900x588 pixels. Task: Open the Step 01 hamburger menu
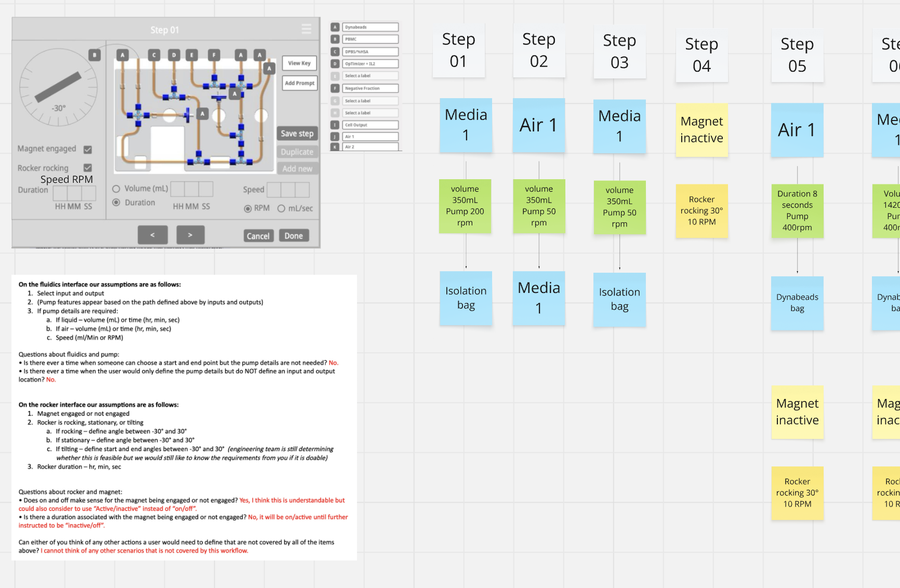click(x=306, y=29)
